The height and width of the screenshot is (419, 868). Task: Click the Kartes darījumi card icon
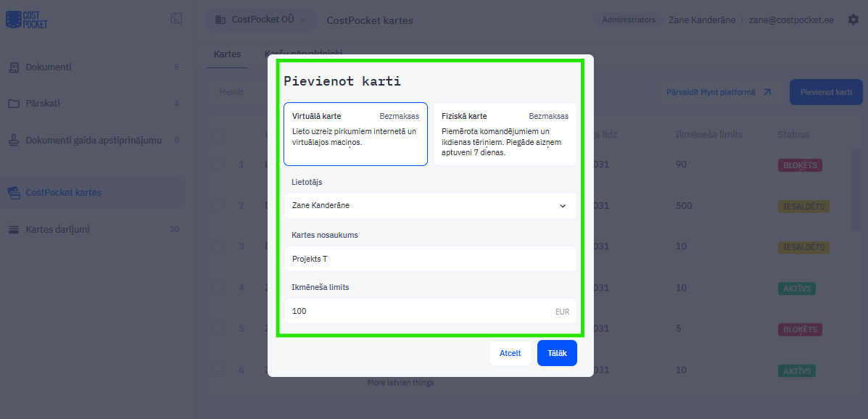pos(14,230)
